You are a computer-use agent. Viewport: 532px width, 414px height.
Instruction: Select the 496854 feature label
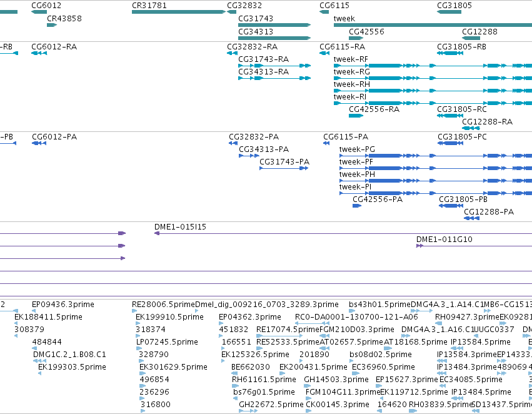(x=154, y=380)
